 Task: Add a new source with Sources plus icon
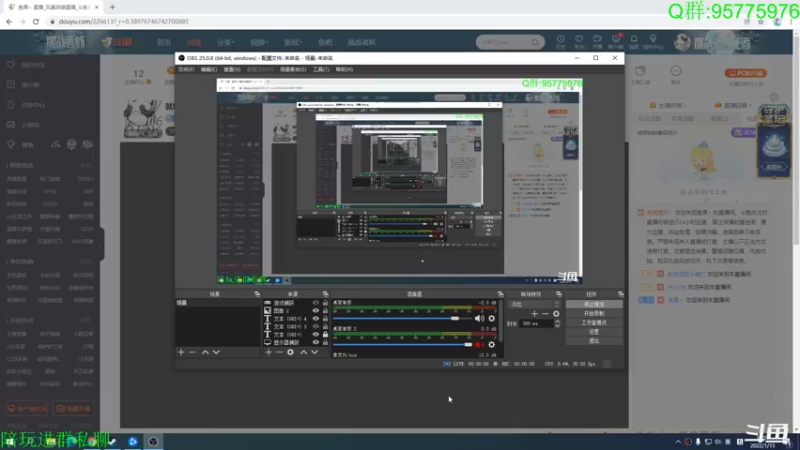pos(268,352)
